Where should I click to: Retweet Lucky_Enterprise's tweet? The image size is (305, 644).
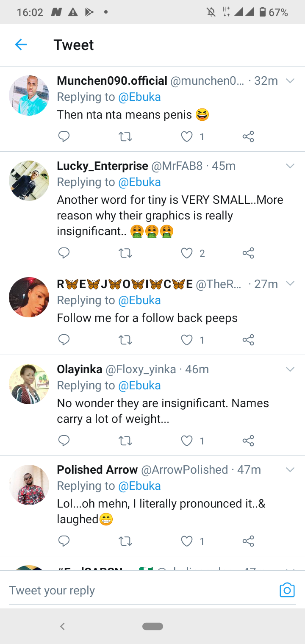[x=125, y=253]
